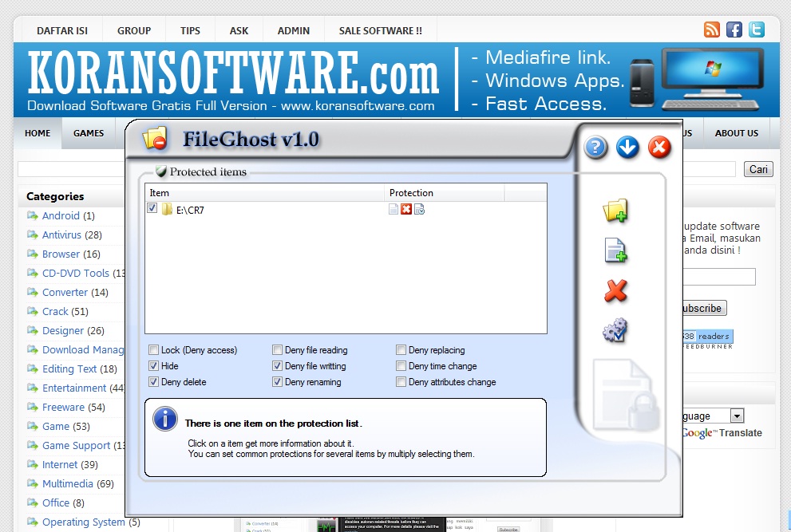This screenshot has height=532, width=791.
Task: Open the TIPS menu item
Action: (x=190, y=31)
